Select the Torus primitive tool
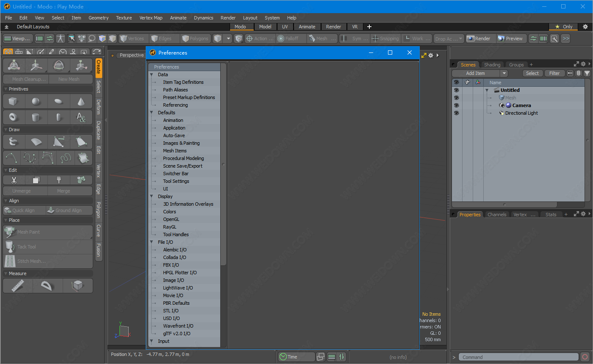Image resolution: width=593 pixels, height=364 pixels. [14, 117]
